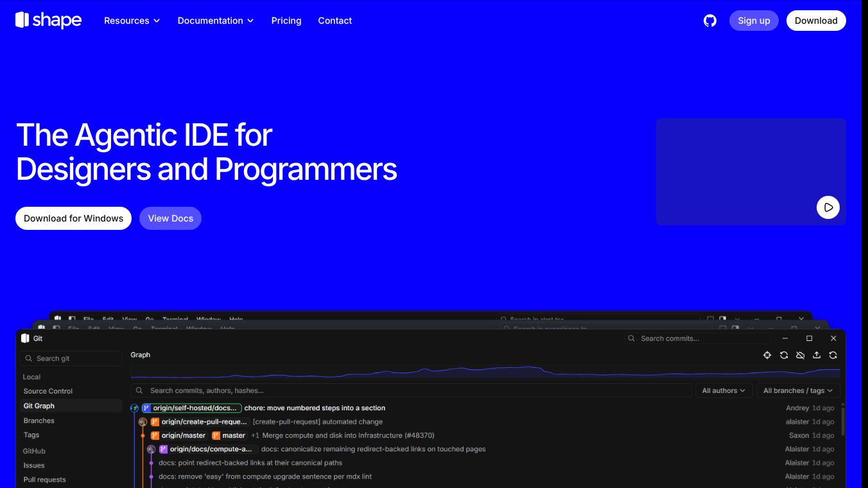868x488 pixels.
Task: Click the 'Andrey 1d ago' author entry
Action: coord(810,408)
